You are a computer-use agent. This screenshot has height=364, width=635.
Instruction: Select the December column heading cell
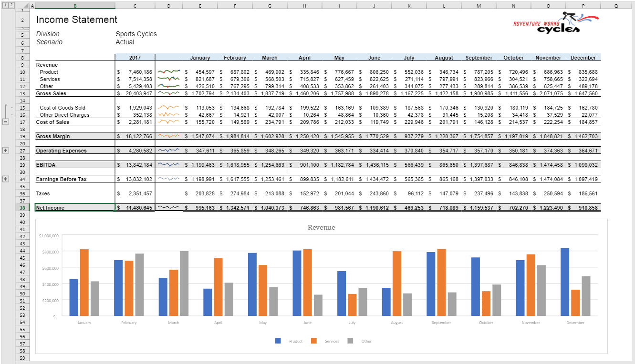pyautogui.click(x=583, y=58)
